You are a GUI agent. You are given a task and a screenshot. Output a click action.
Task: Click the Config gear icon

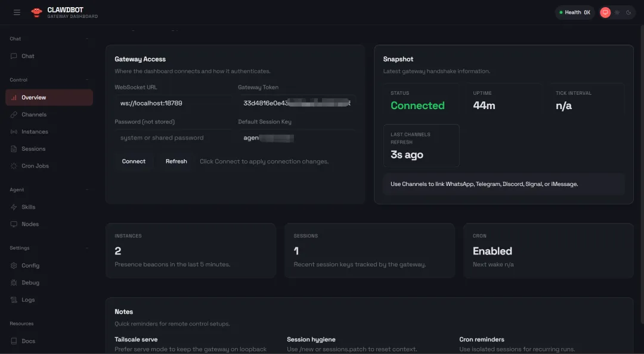click(x=14, y=266)
